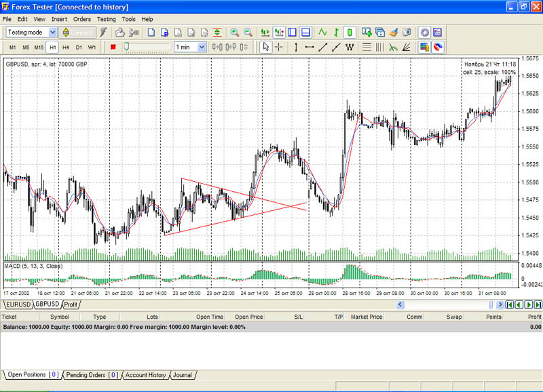
Task: Switch chart to candlestick display
Action: [350, 32]
